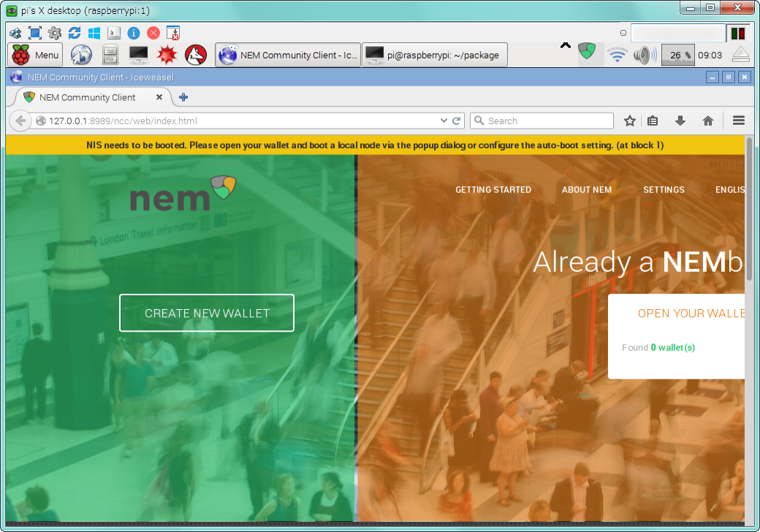Screen dimensions: 760x532
Task: Bookmark this page with the star icon
Action: pos(630,121)
